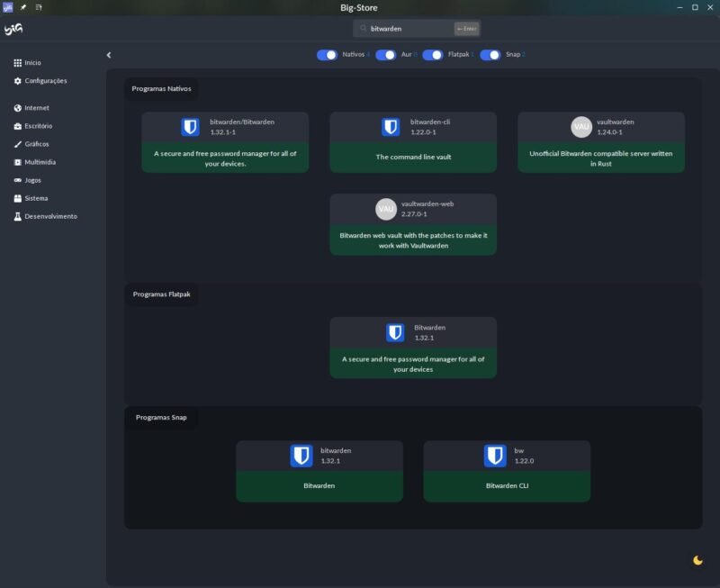Switch off the Snap filter
The width and height of the screenshot is (720, 588).
point(490,55)
